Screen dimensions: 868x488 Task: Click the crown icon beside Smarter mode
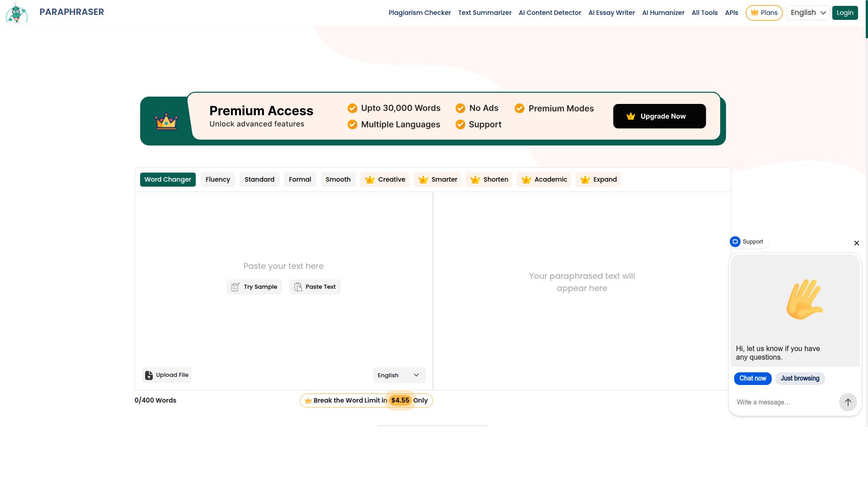pyautogui.click(x=423, y=180)
